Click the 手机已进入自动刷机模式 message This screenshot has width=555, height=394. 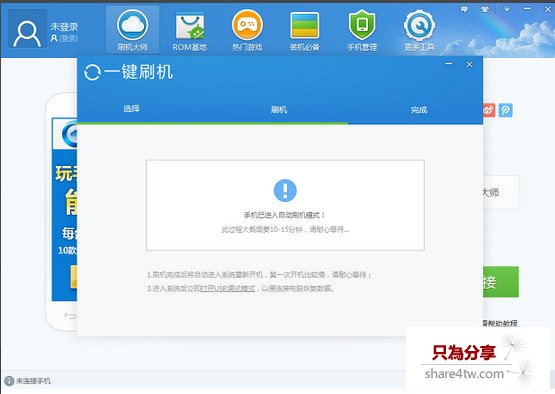(284, 215)
